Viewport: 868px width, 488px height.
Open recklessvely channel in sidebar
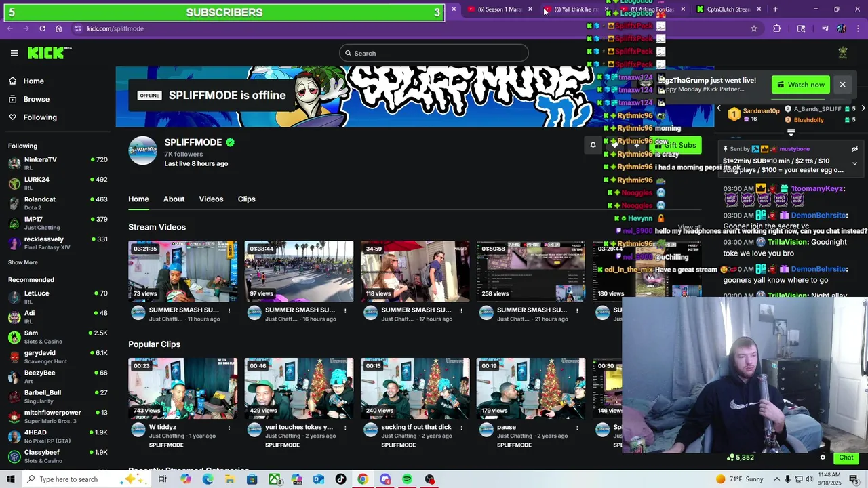(58, 243)
